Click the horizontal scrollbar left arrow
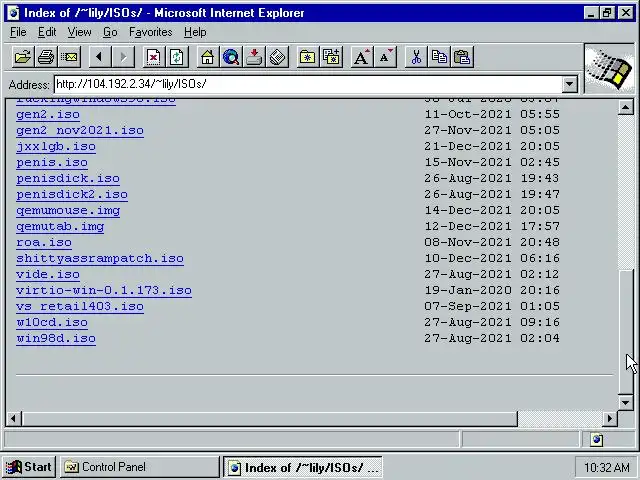 tap(13, 418)
